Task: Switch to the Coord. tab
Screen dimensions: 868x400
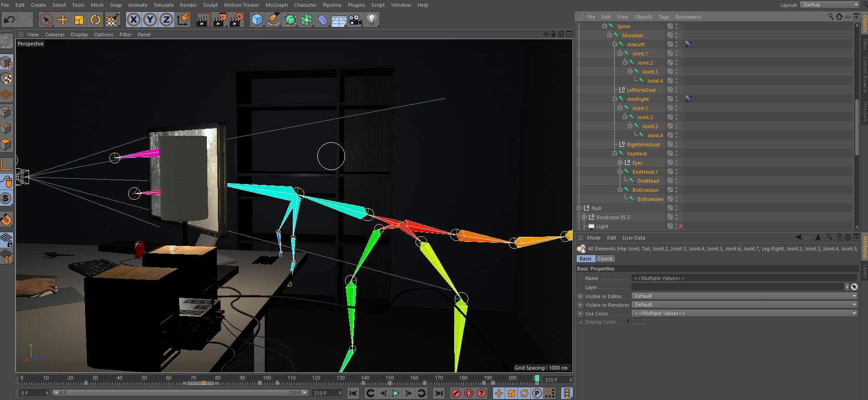Action: 605,259
